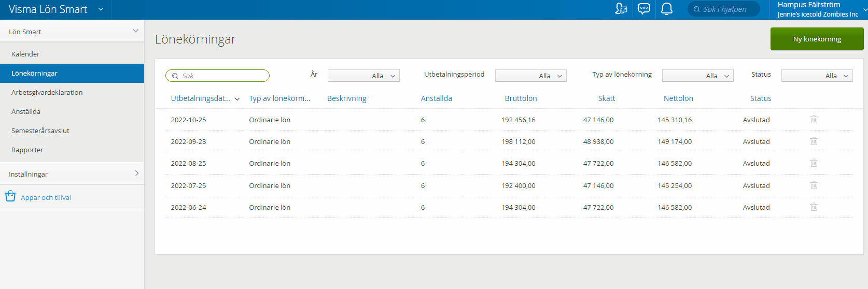Go to Arbetsgivardeklaration in sidebar
868x289 pixels.
(x=47, y=92)
